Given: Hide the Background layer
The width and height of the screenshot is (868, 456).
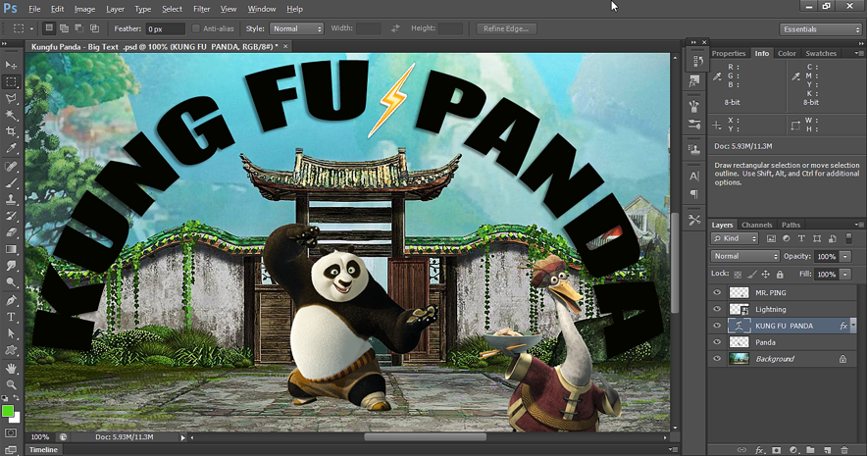Looking at the screenshot, I should (717, 359).
